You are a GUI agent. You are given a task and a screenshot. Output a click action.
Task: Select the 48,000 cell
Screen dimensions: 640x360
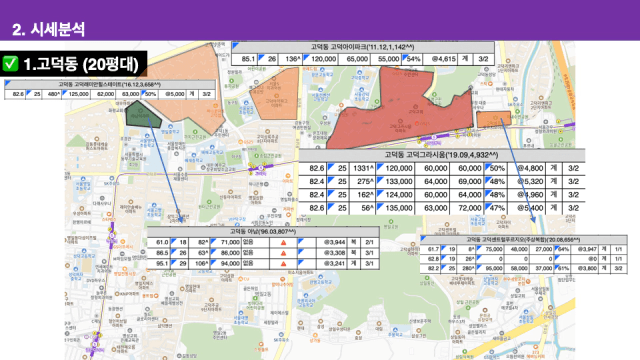coord(518,249)
